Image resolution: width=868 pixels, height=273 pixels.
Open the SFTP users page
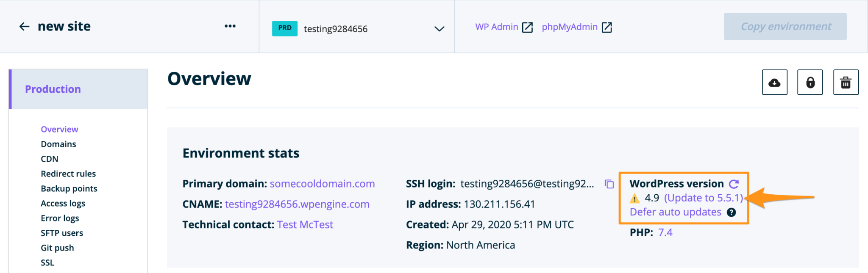[x=62, y=233]
